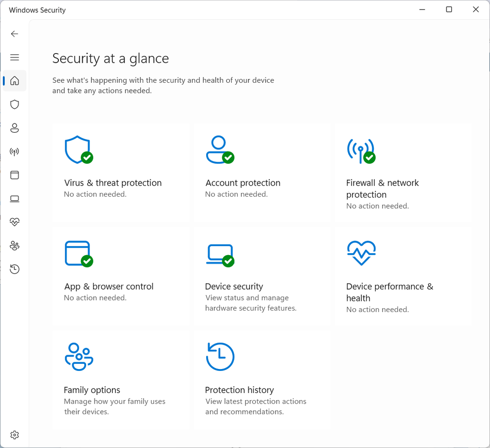Image resolution: width=490 pixels, height=448 pixels.
Task: Click 'No action needed.' under Device performance
Action: click(x=378, y=310)
